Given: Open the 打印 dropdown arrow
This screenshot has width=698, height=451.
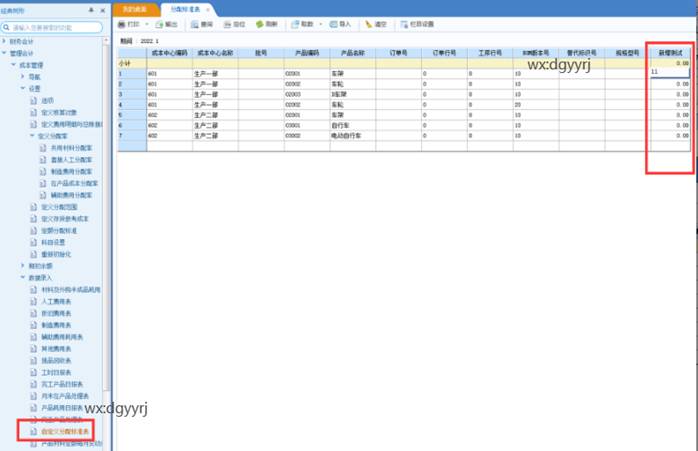Looking at the screenshot, I should point(146,23).
